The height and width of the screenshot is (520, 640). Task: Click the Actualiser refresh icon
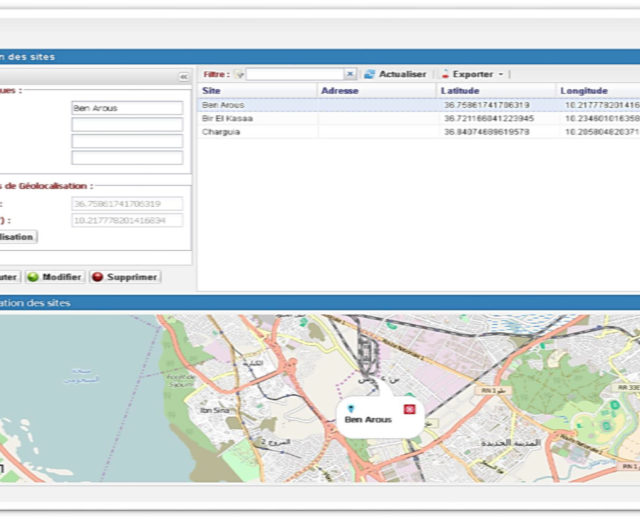[x=369, y=74]
